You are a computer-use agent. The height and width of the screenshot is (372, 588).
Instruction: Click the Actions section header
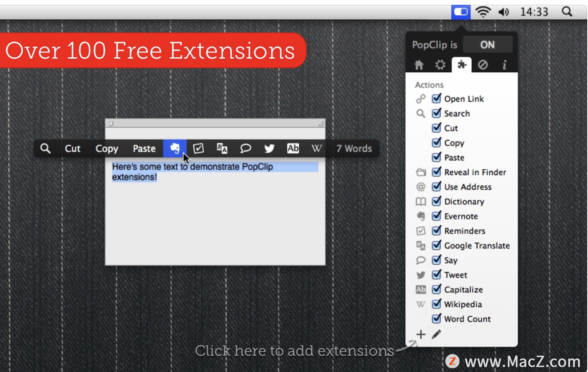[429, 85]
